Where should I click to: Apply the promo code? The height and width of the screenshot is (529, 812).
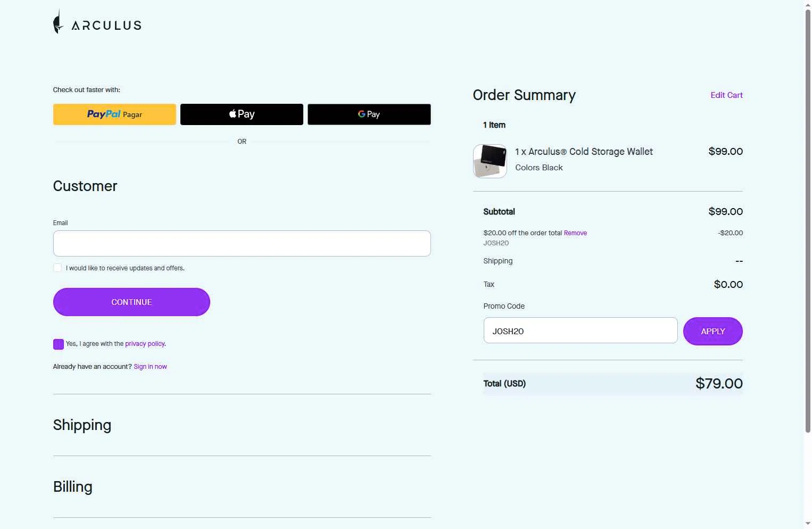(713, 331)
